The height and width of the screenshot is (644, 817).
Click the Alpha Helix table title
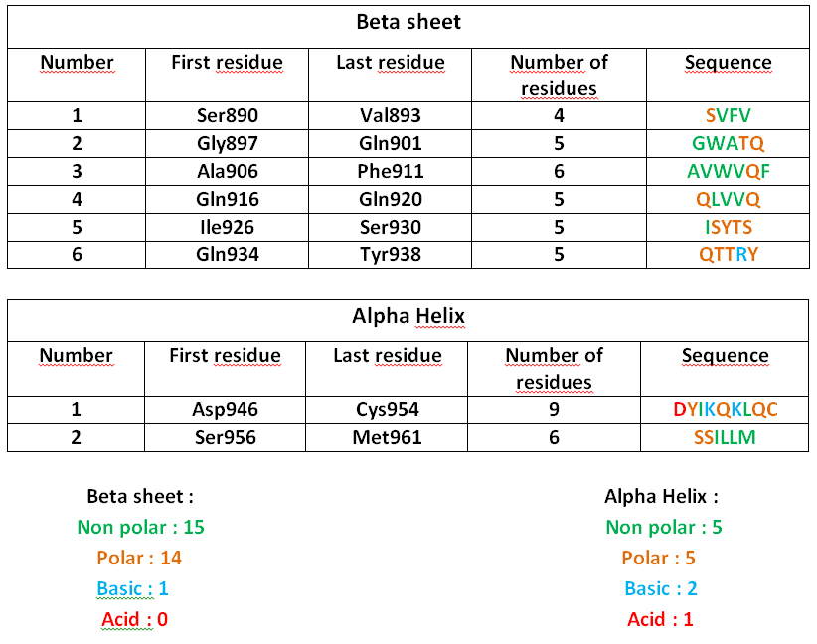[x=408, y=317]
